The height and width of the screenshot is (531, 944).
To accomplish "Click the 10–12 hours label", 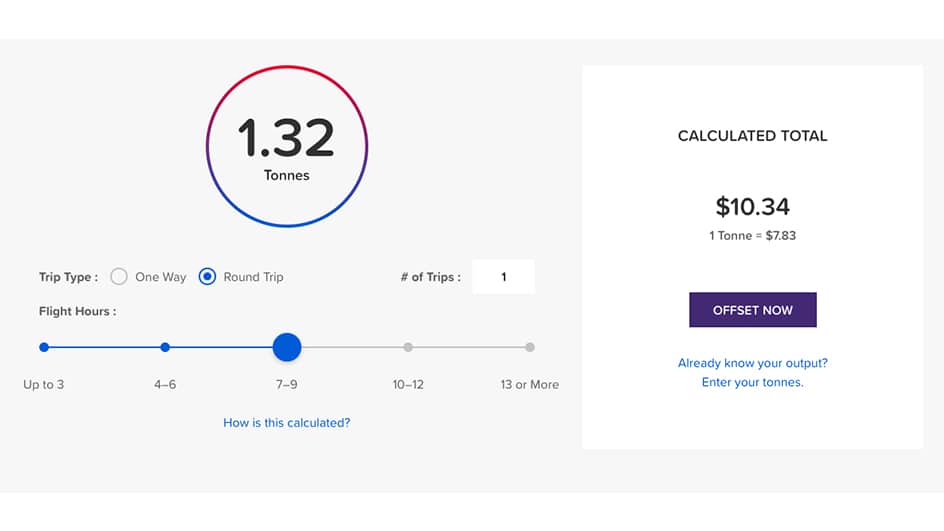I will coord(408,385).
